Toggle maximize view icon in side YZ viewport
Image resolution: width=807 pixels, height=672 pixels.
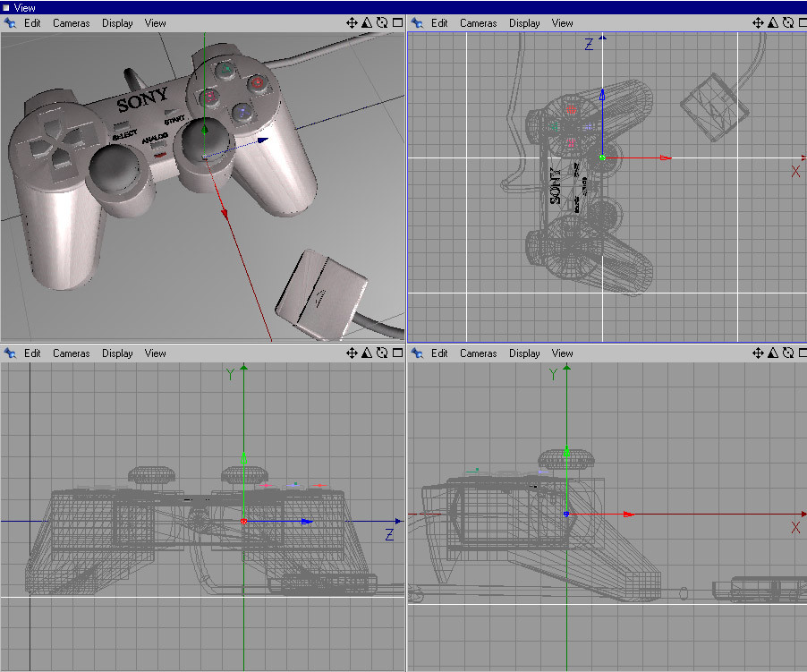[397, 353]
